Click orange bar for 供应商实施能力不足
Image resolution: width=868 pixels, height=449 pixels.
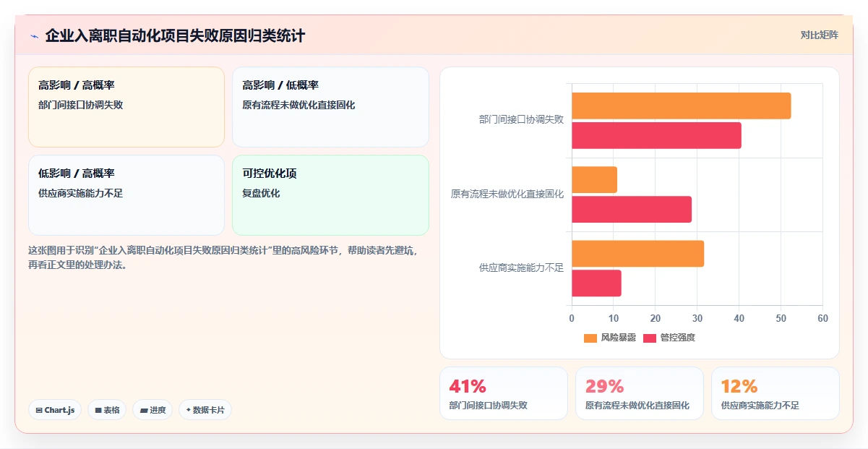pyautogui.click(x=637, y=254)
